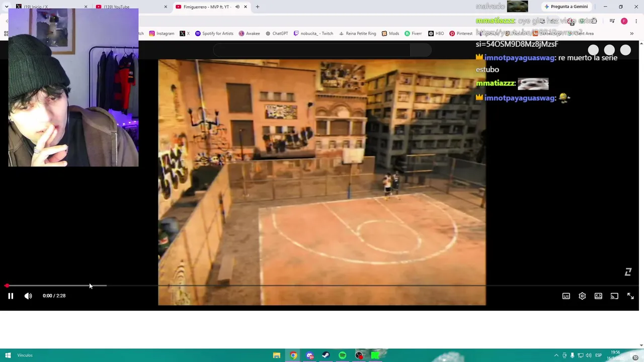Viewport: 644px width, 362px height.
Task: Open the Windows Start menu
Action: pos(8,355)
